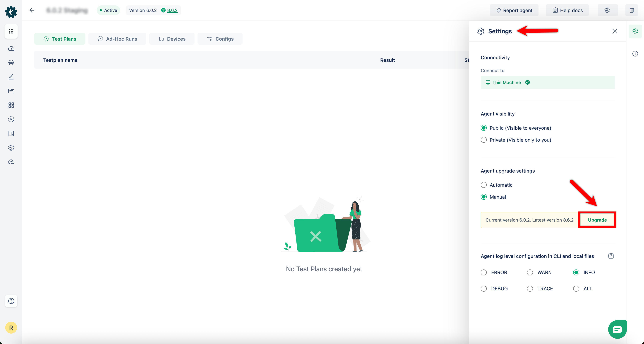
Task: Open the Devices tab
Action: click(172, 39)
